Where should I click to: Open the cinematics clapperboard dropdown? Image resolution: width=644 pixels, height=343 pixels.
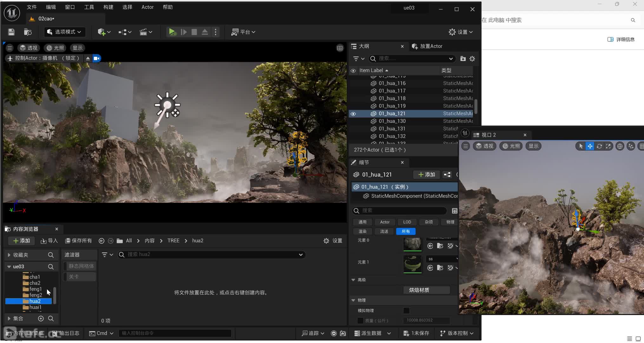[x=146, y=32]
